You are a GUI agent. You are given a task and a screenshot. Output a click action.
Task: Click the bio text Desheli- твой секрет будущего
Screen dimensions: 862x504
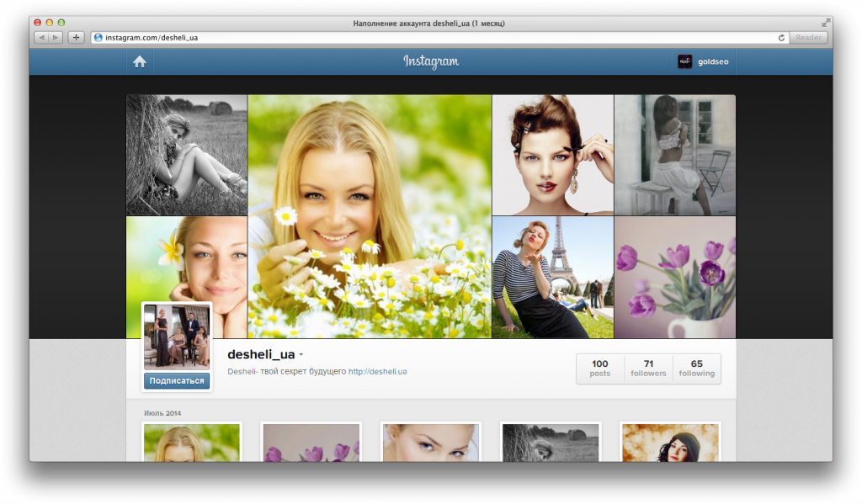[x=286, y=372]
